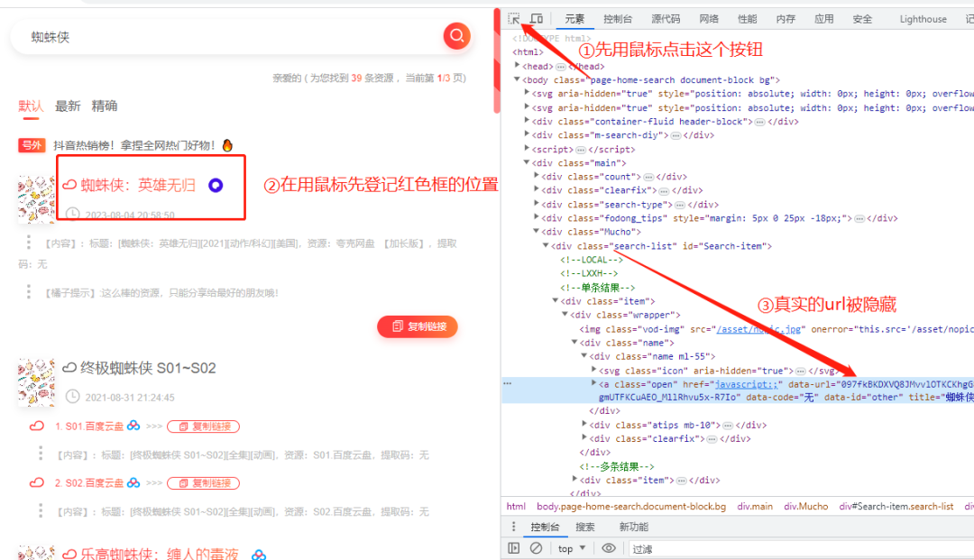Image resolution: width=974 pixels, height=560 pixels.
Task: Collapse the div class main node
Action: 527,162
